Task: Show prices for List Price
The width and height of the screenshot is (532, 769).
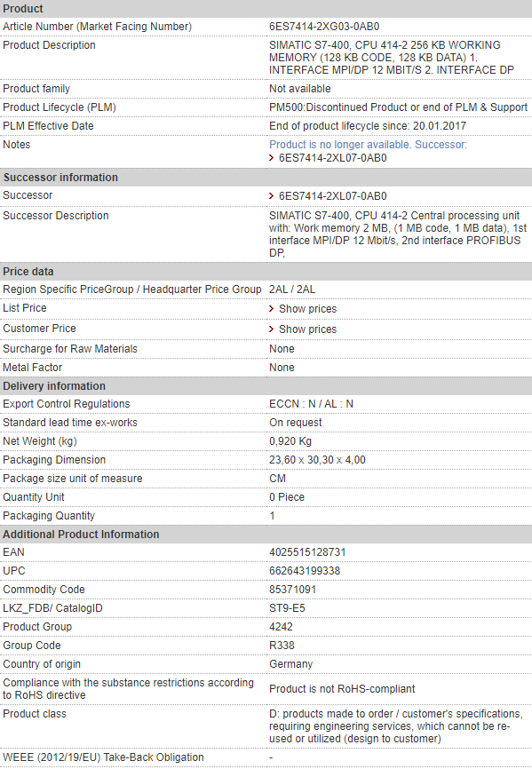Action: 308,309
